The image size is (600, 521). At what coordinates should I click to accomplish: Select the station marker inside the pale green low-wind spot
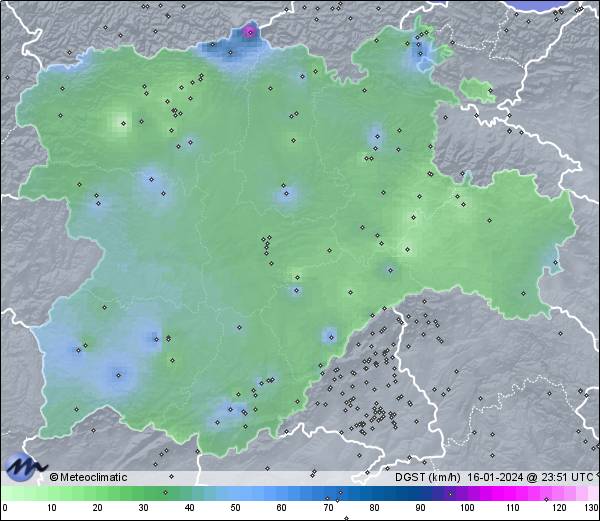pyautogui.click(x=123, y=123)
